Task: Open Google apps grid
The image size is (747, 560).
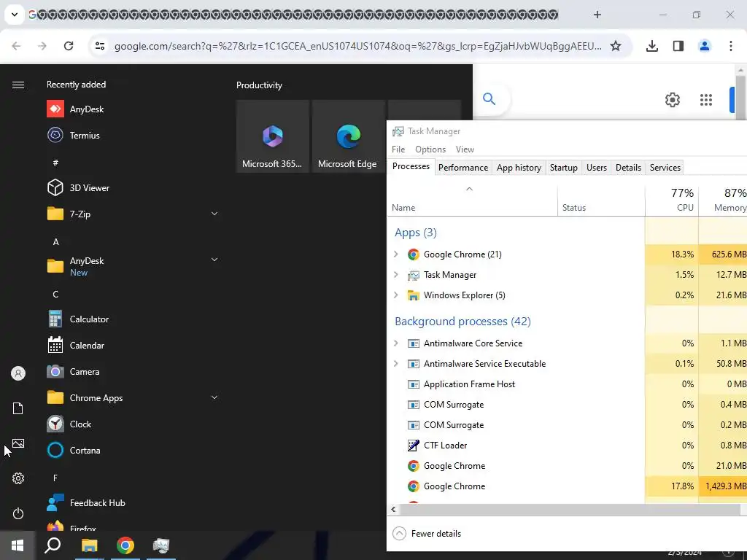Action: point(706,99)
